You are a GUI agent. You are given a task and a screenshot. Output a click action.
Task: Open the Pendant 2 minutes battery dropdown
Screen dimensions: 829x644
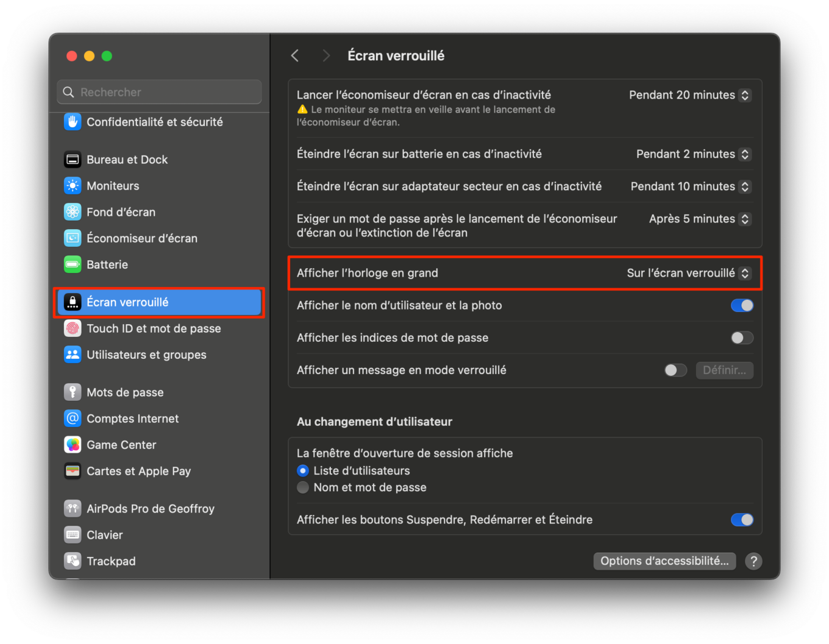tap(694, 154)
